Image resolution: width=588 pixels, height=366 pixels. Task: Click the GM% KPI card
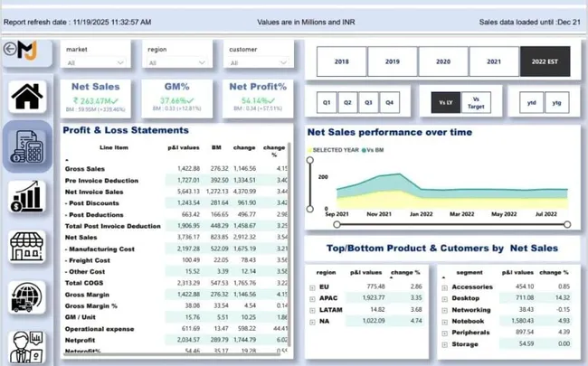pos(177,99)
